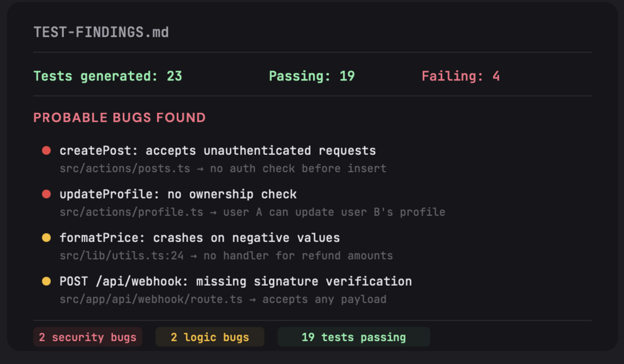Image resolution: width=624 pixels, height=364 pixels.
Task: Select the createPost unauthenticated requests finding
Action: tap(217, 151)
